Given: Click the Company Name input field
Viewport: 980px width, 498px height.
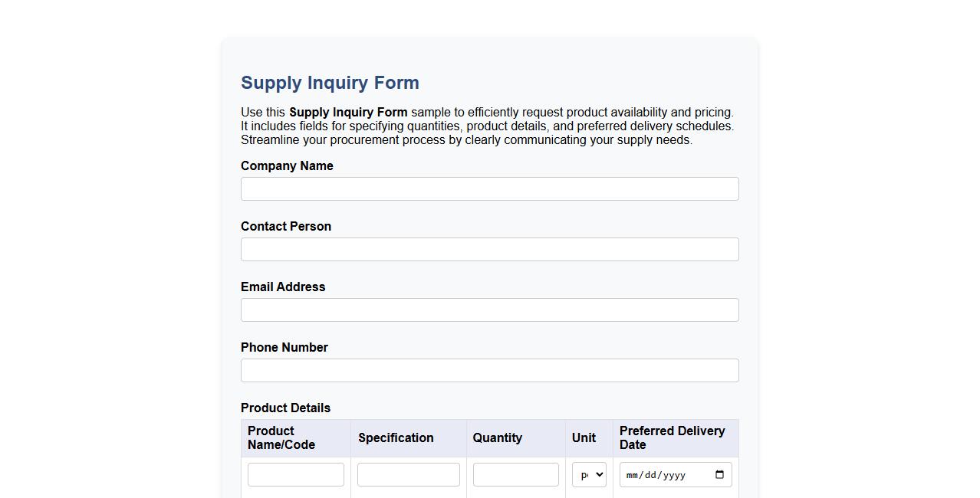Looking at the screenshot, I should tap(489, 188).
